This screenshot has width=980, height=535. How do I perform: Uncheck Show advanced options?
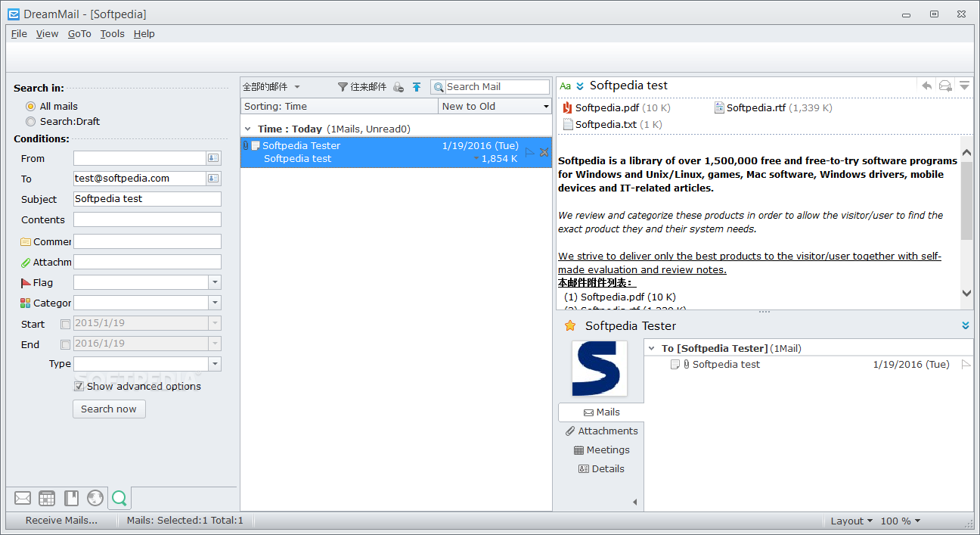[x=79, y=386]
